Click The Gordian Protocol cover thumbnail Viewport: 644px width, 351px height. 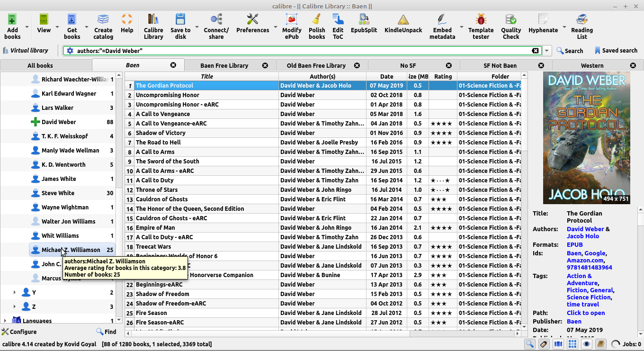point(586,138)
